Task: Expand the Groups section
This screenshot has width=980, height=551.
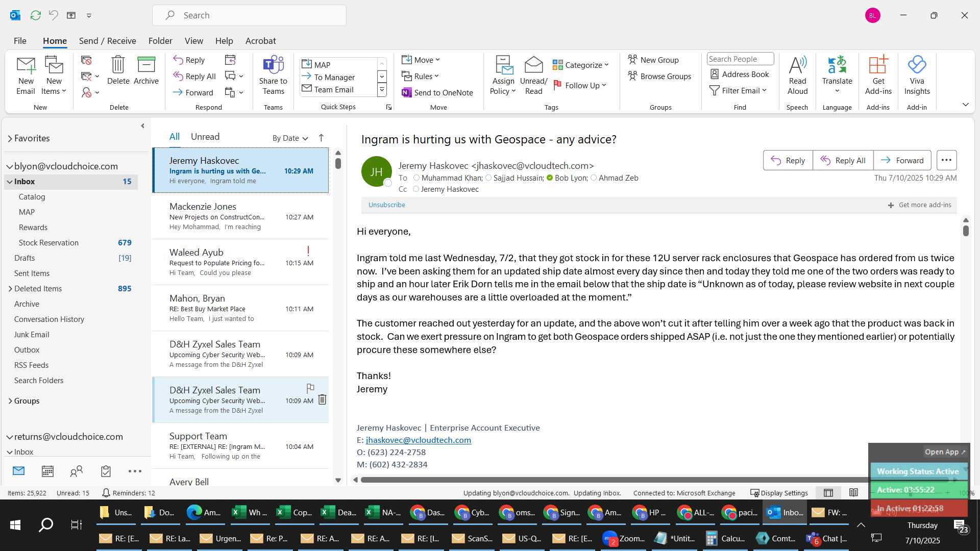Action: click(x=10, y=401)
